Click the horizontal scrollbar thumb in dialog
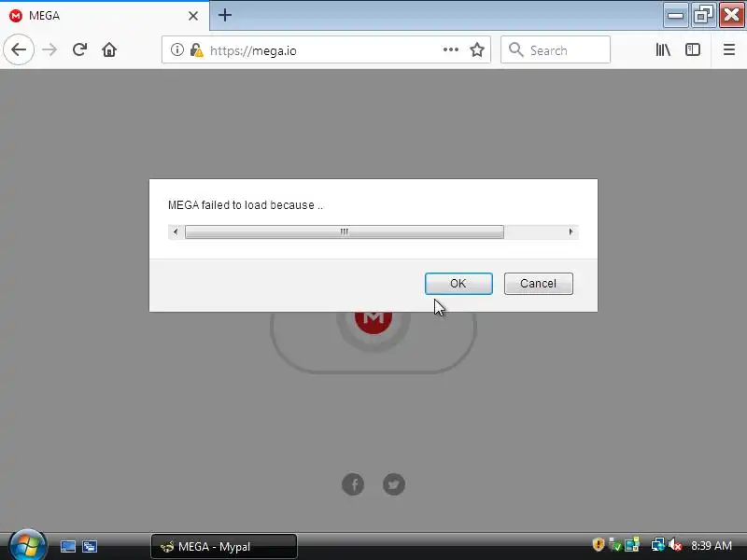The height and width of the screenshot is (560, 747). click(x=344, y=231)
